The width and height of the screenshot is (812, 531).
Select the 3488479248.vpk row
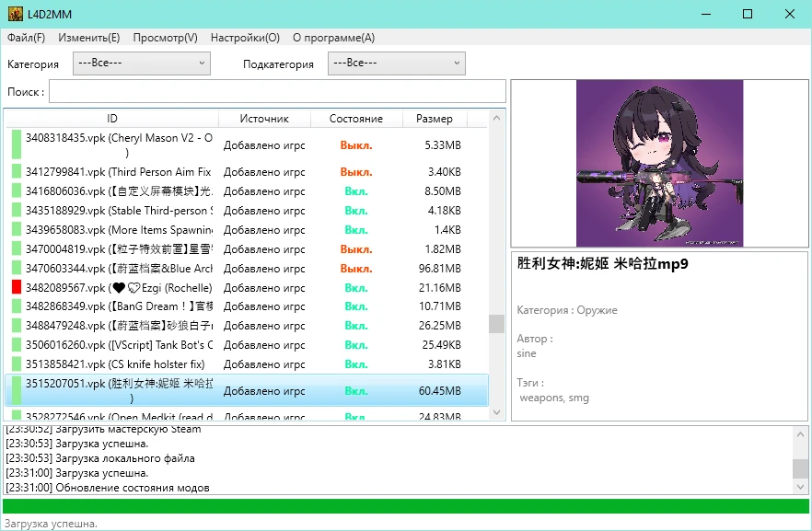tap(247, 326)
